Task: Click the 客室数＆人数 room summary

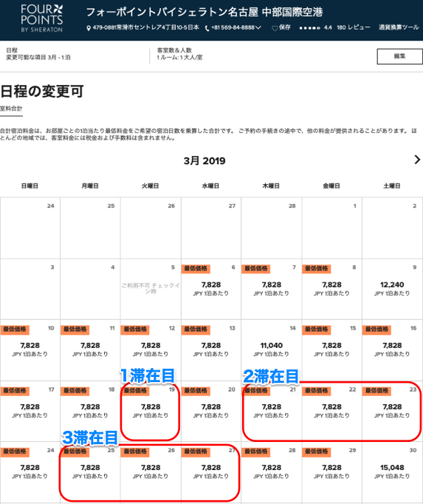Action: [x=179, y=54]
